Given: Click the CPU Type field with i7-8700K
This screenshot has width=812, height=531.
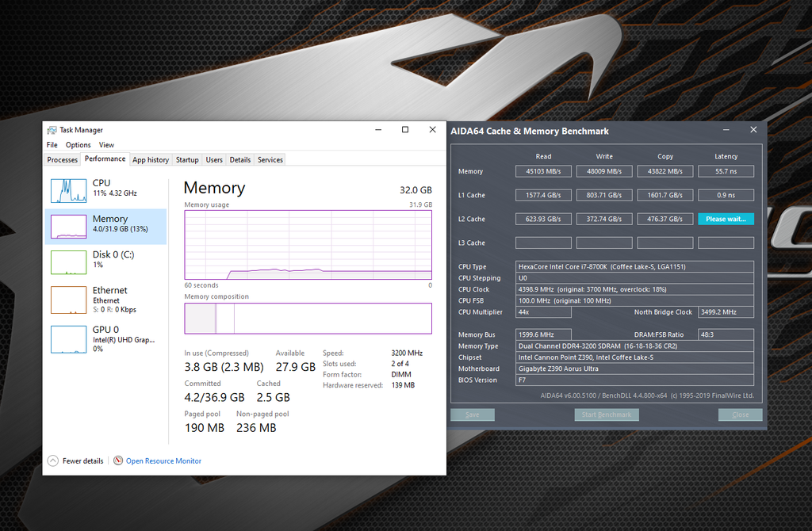Looking at the screenshot, I should (634, 266).
